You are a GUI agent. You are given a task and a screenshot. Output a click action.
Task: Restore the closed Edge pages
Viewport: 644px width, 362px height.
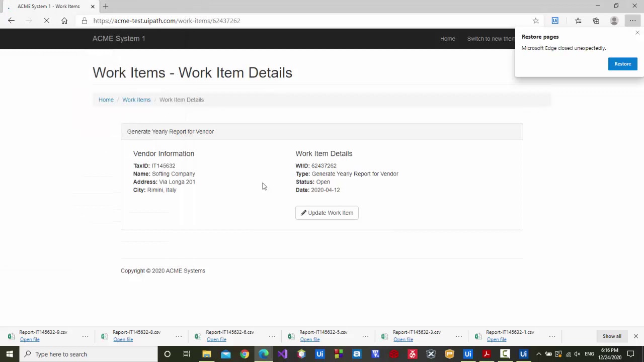pos(622,64)
